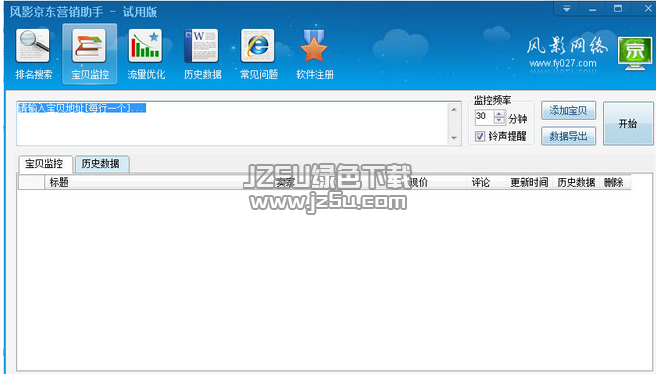The image size is (656, 374).
Task: Focus the 30 minutes frequency field
Action: (484, 117)
